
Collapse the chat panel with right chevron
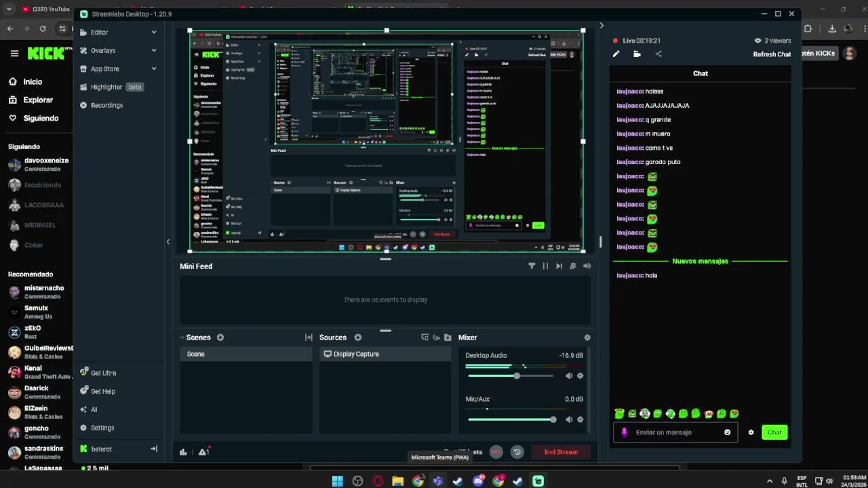601,26
